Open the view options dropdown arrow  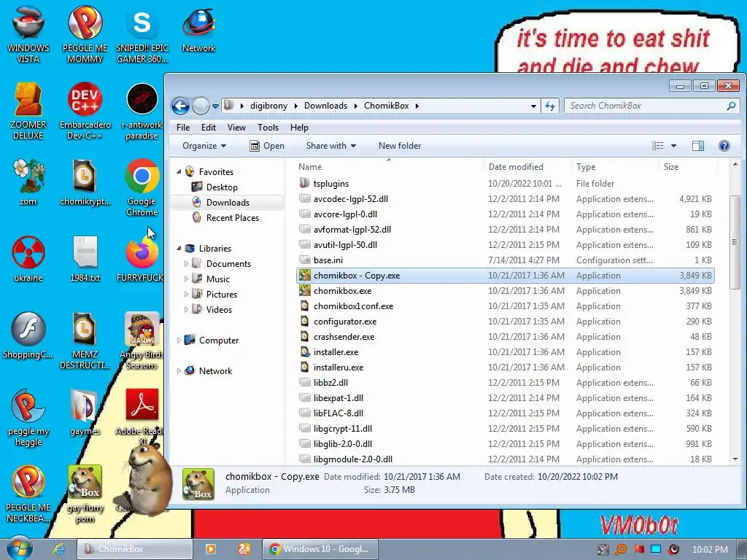tap(673, 146)
